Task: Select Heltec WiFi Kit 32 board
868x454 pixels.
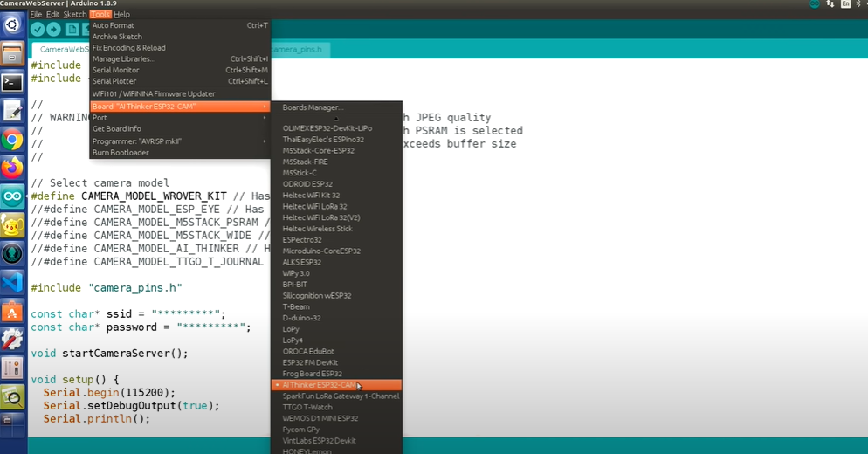Action: point(336,195)
